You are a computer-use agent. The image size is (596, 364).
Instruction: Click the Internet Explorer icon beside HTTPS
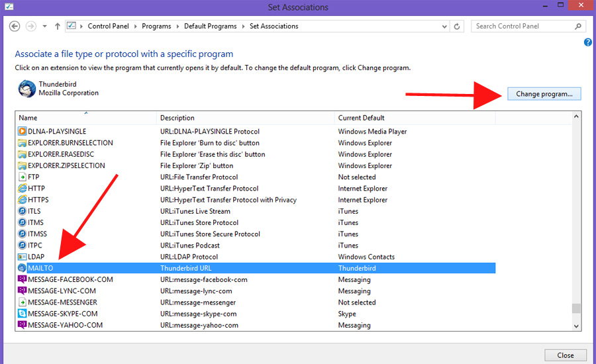[x=22, y=200]
